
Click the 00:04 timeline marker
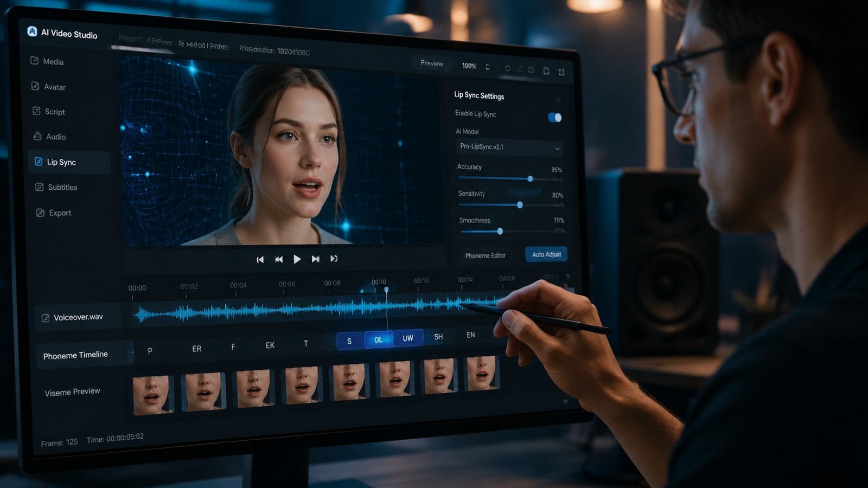point(238,285)
